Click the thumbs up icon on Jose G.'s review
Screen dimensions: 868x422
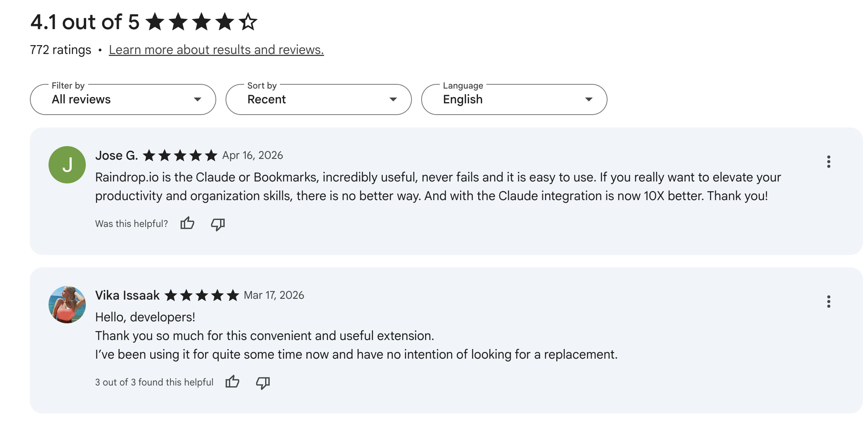point(187,224)
